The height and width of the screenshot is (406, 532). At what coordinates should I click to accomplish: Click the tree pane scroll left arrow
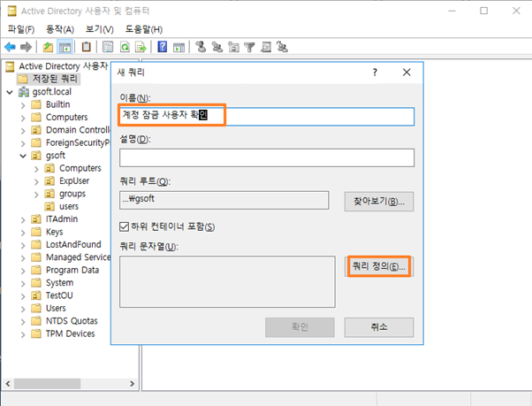pyautogui.click(x=8, y=384)
